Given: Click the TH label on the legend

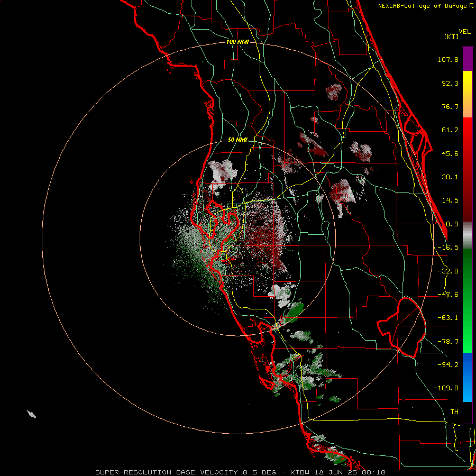Looking at the screenshot, I should [454, 411].
